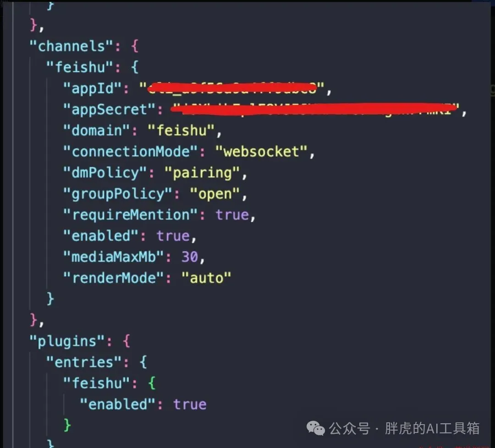
Task: Click the "pairing" dmPolicy value
Action: coord(202,173)
